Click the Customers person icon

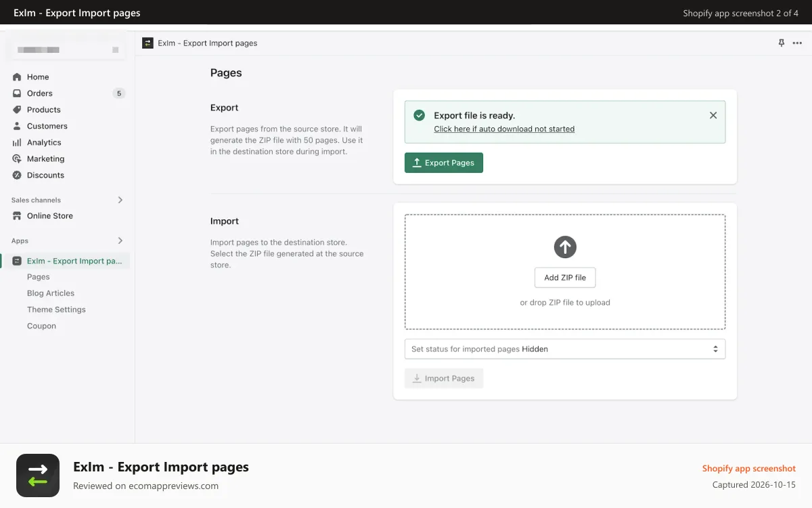click(17, 126)
